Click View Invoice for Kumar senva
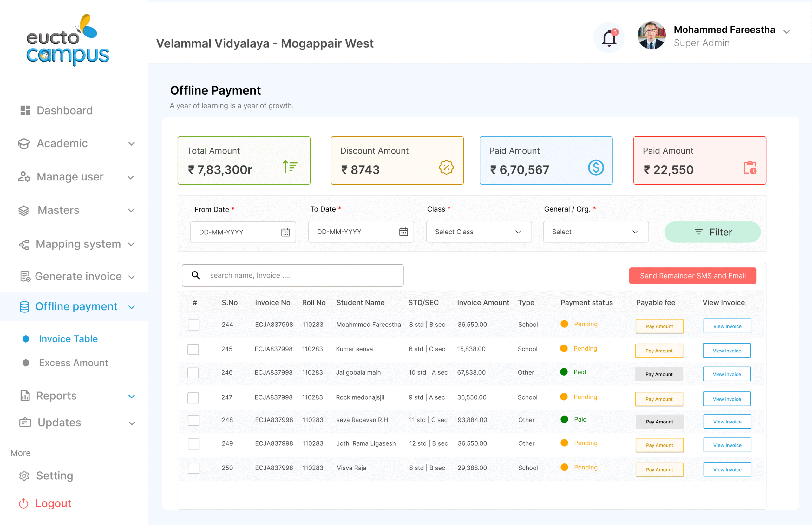This screenshot has width=812, height=525. 726,351
